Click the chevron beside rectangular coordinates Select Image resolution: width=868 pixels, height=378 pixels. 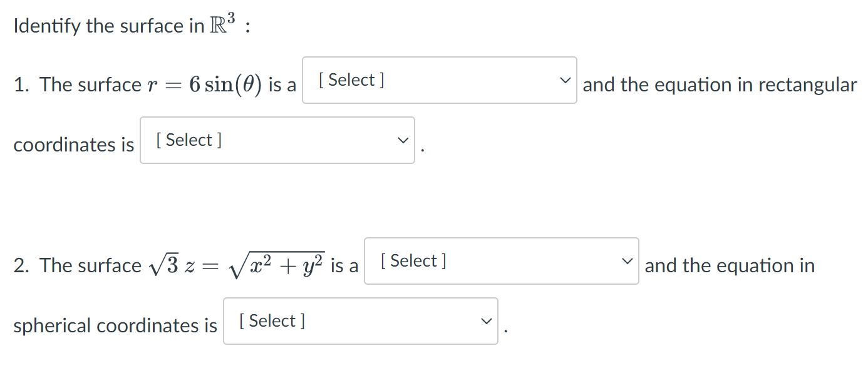(403, 140)
